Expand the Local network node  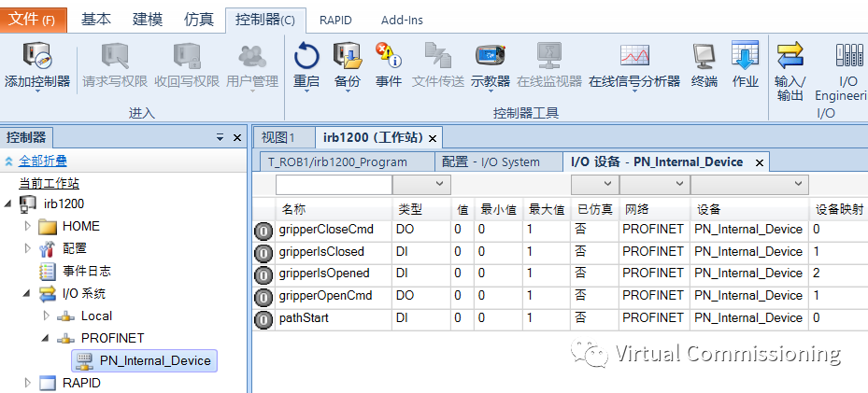click(47, 316)
